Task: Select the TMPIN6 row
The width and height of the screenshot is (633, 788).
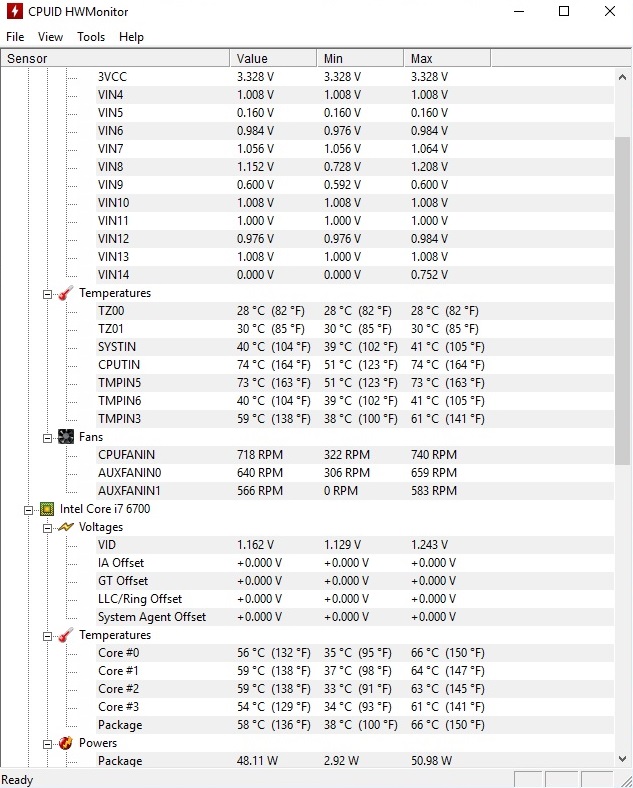Action: click(x=355, y=401)
